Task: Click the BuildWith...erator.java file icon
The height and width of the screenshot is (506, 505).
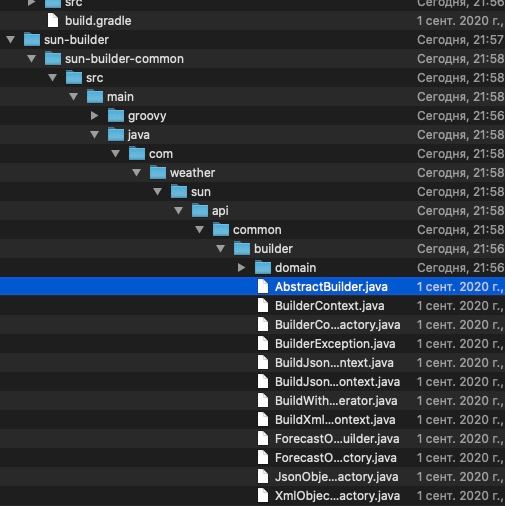Action: click(x=263, y=400)
